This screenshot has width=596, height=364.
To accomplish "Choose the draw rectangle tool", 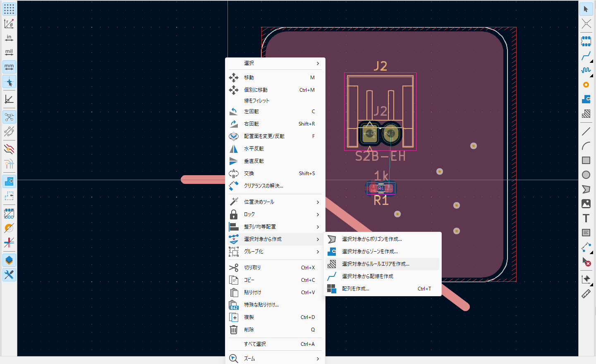I will [x=586, y=160].
